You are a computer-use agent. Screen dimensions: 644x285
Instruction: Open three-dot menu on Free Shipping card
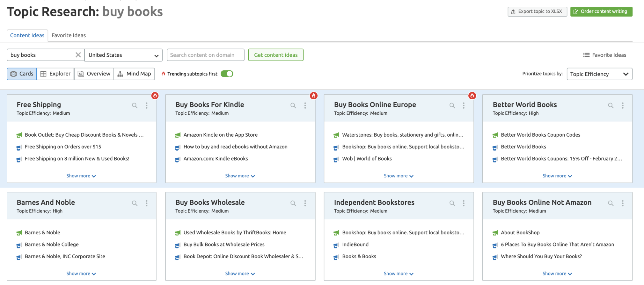[x=147, y=105]
